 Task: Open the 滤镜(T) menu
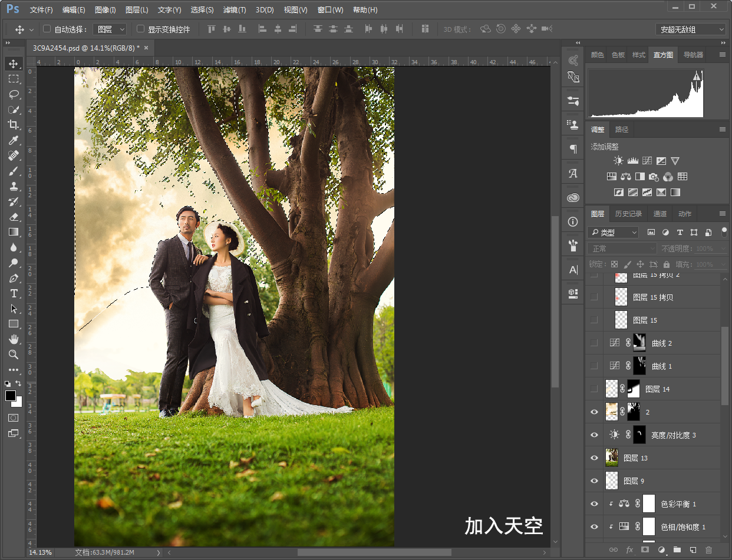click(235, 10)
